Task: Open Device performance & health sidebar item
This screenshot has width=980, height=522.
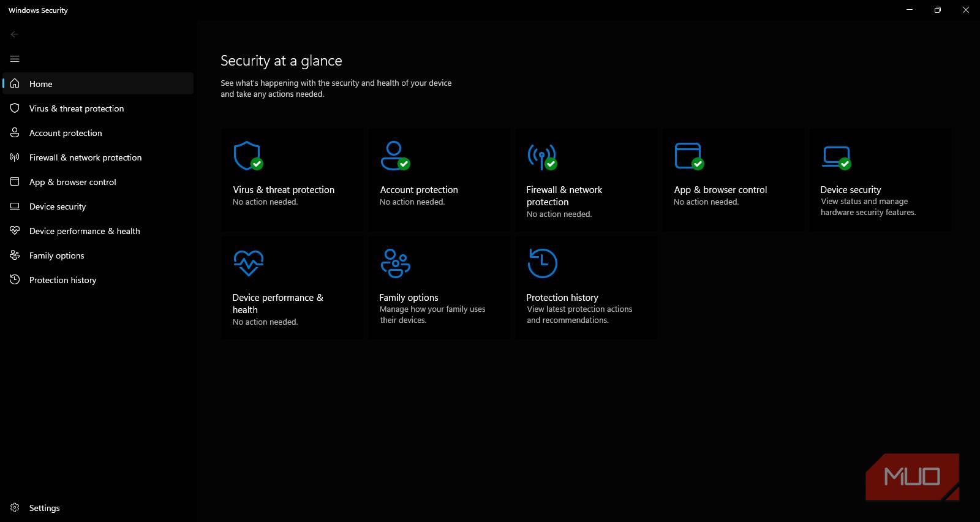Action: pos(98,230)
